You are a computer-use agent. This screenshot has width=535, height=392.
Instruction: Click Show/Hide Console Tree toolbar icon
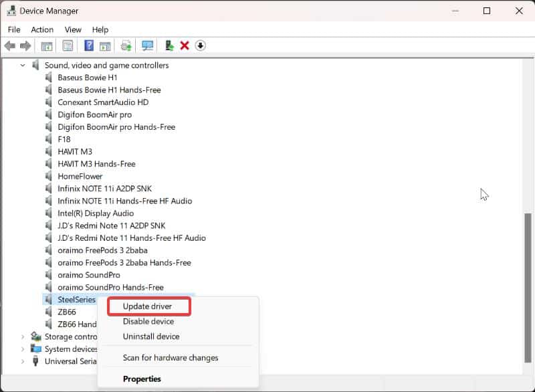[47, 45]
